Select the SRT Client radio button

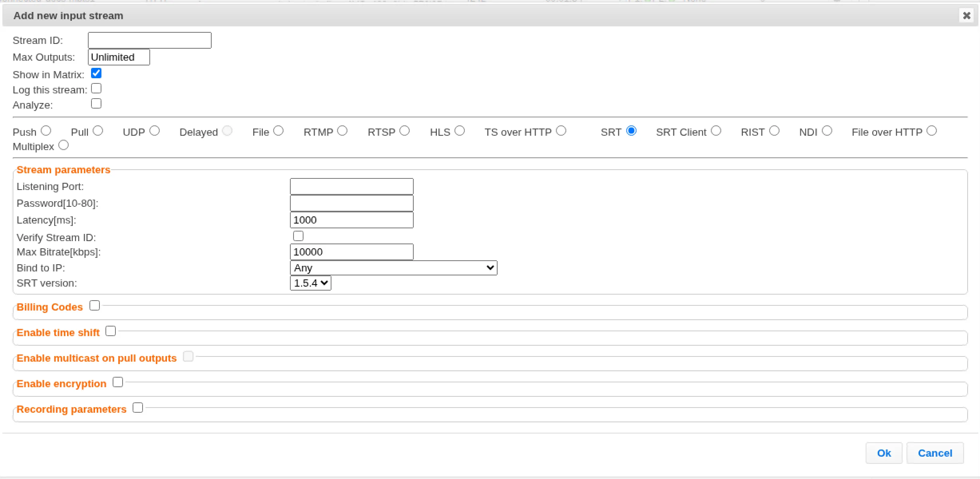pyautogui.click(x=716, y=131)
